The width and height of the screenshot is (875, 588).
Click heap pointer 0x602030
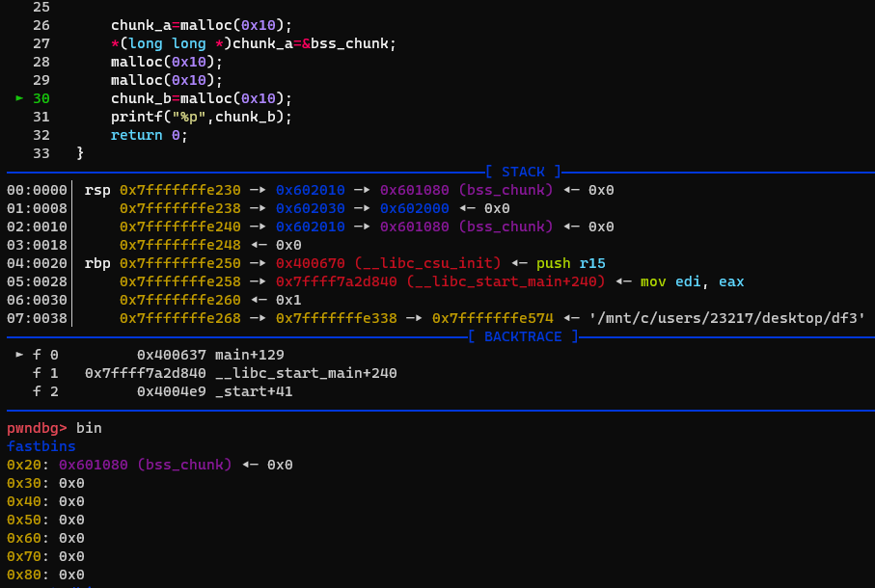click(x=310, y=208)
